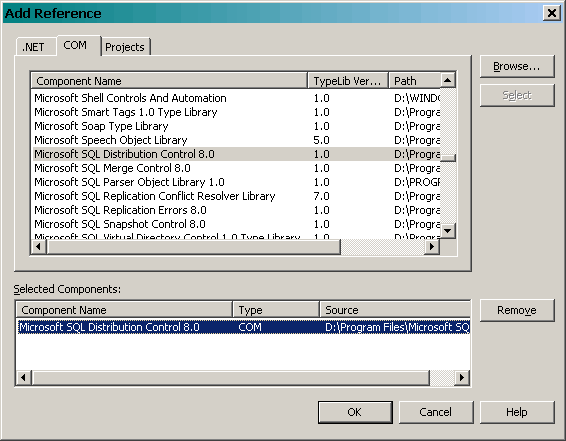Select Microsoft Soap Type Library
Viewport: 566px width, 441px height.
coord(236,126)
